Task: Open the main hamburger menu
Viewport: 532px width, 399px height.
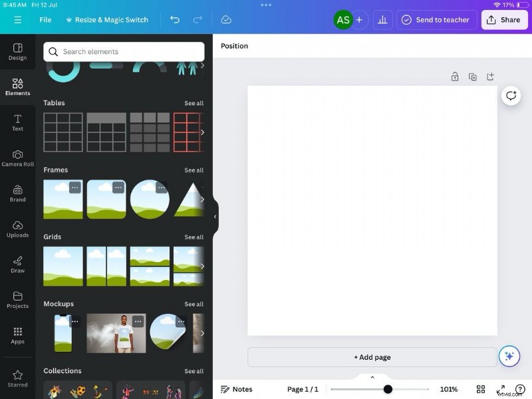Action: click(17, 20)
